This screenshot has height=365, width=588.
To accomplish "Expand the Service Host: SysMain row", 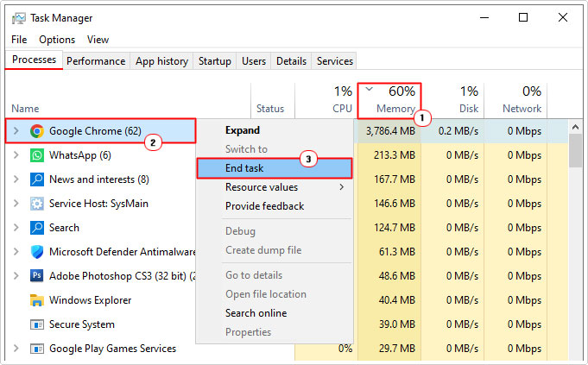I will [x=16, y=204].
